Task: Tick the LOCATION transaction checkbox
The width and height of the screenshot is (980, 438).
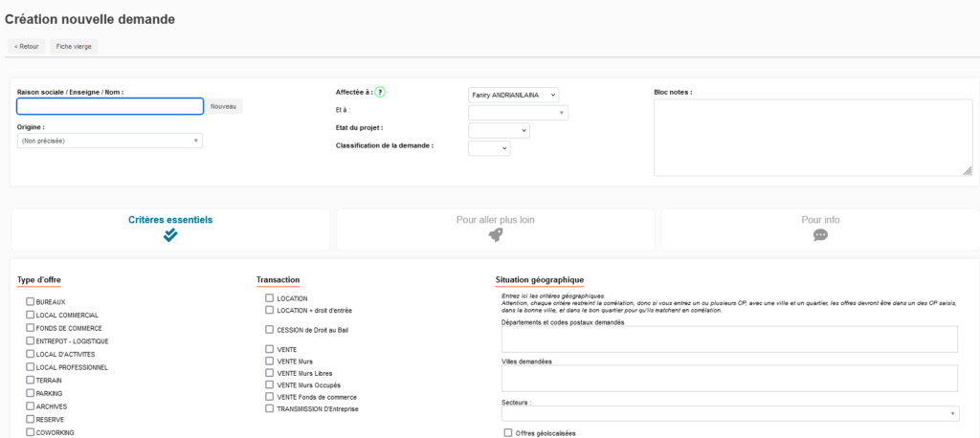Action: coord(270,298)
